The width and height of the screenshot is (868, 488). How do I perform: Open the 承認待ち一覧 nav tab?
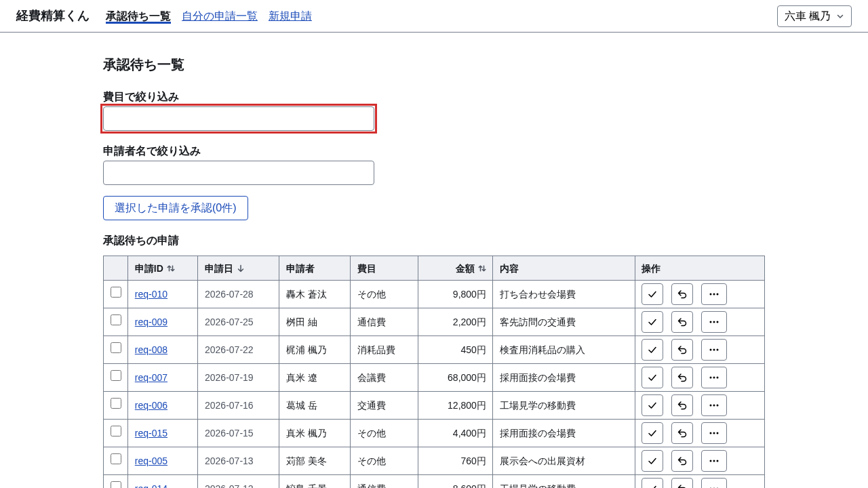click(138, 16)
